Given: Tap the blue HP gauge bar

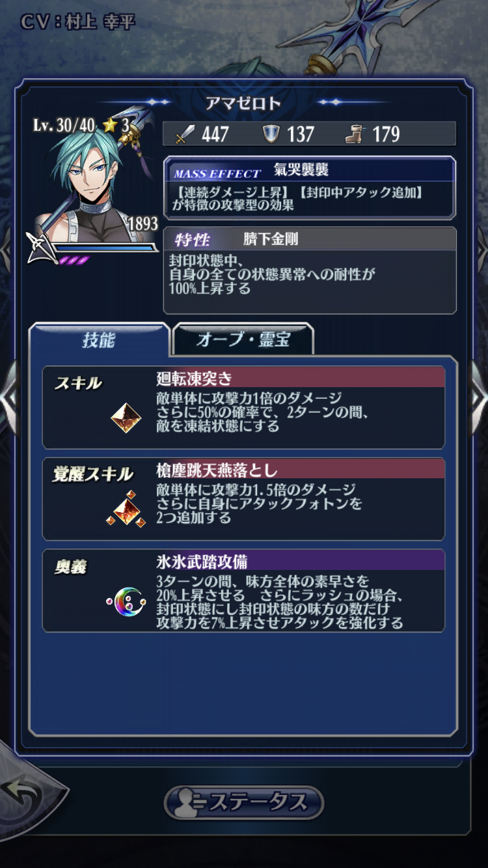Looking at the screenshot, I should 104,247.
